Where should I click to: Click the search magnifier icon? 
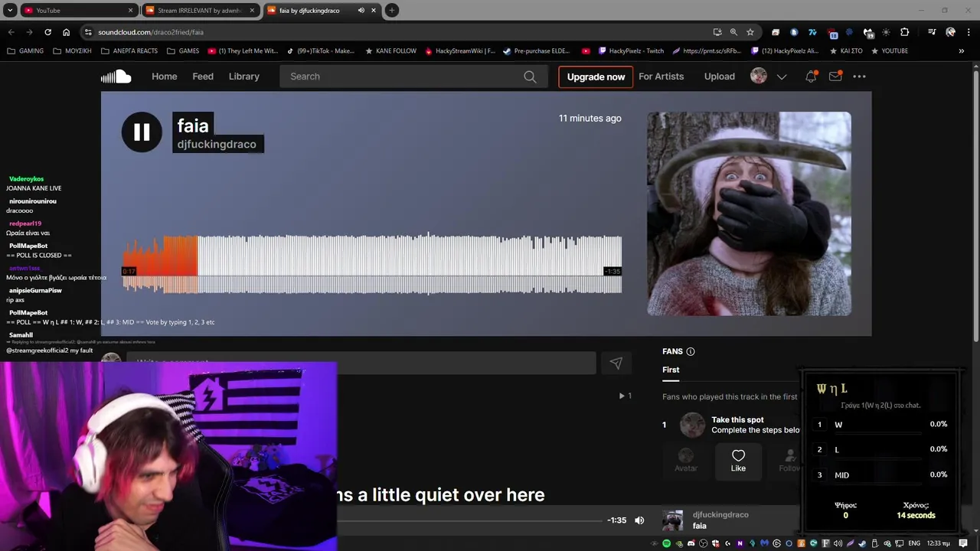pyautogui.click(x=530, y=77)
